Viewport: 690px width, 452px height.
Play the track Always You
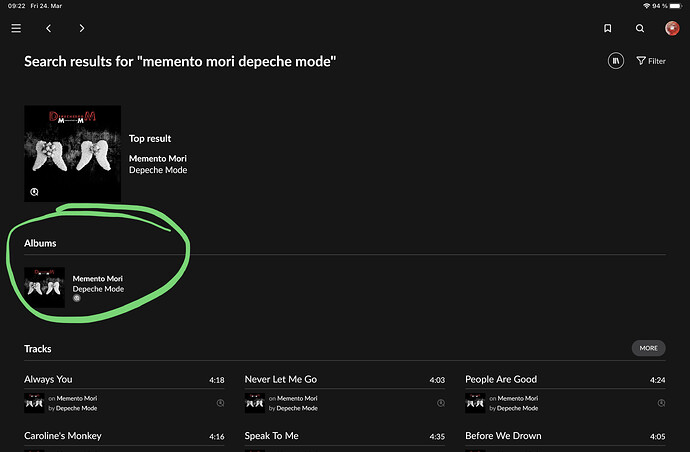pos(48,380)
